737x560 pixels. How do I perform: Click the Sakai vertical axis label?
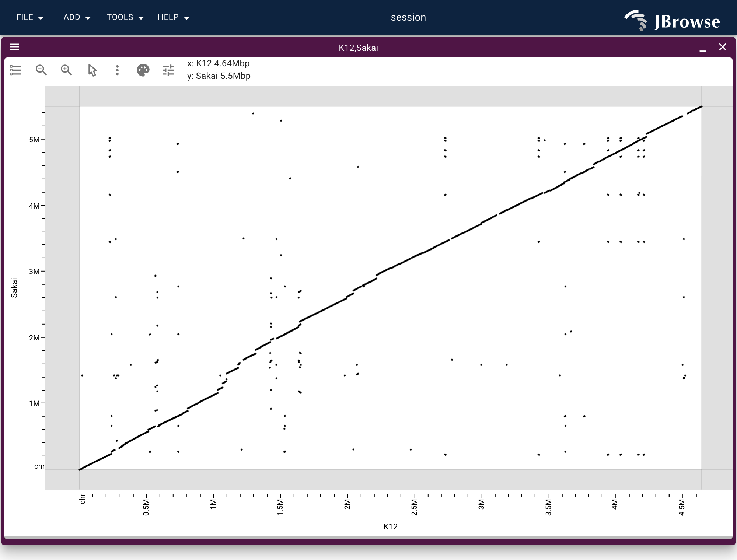(14, 288)
